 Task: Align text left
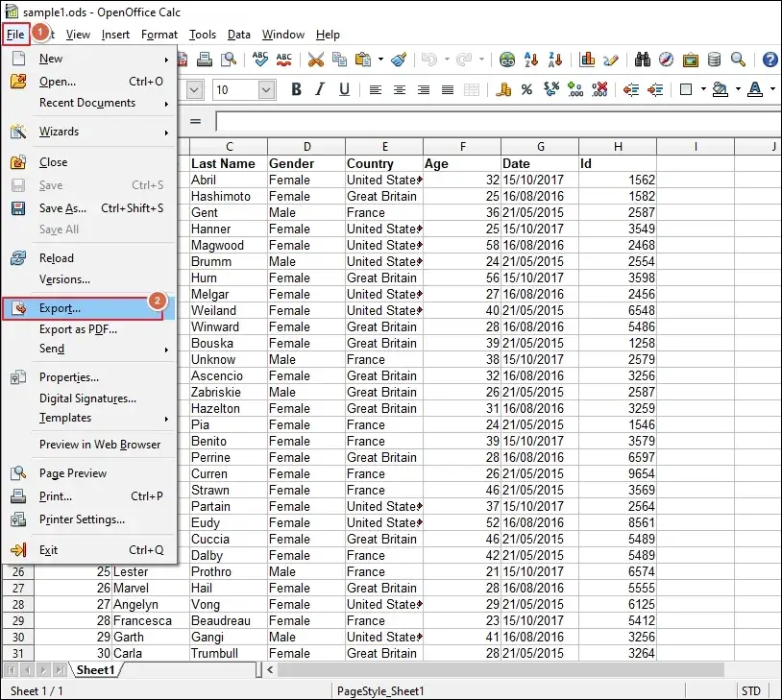tap(375, 89)
